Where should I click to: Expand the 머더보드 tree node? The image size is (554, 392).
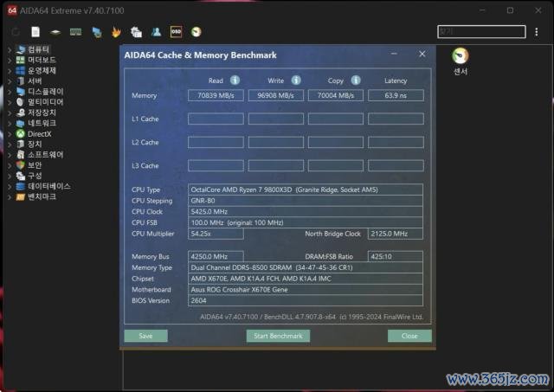[x=10, y=60]
